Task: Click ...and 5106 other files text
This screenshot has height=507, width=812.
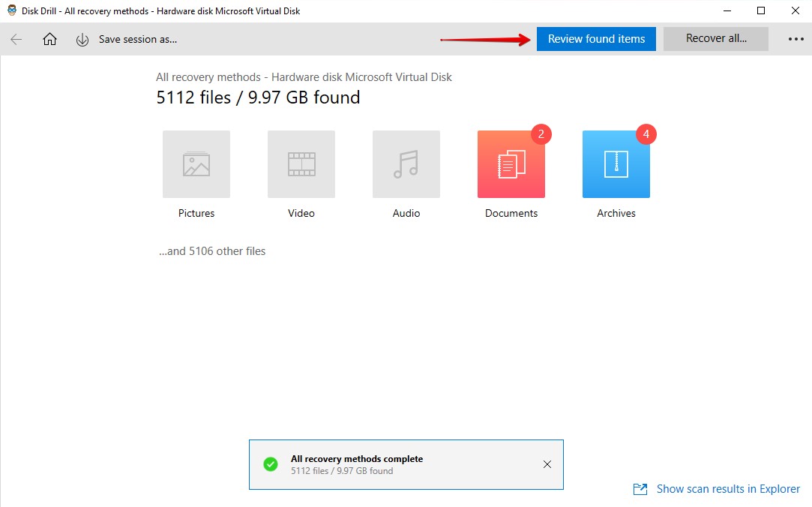Action: (212, 251)
